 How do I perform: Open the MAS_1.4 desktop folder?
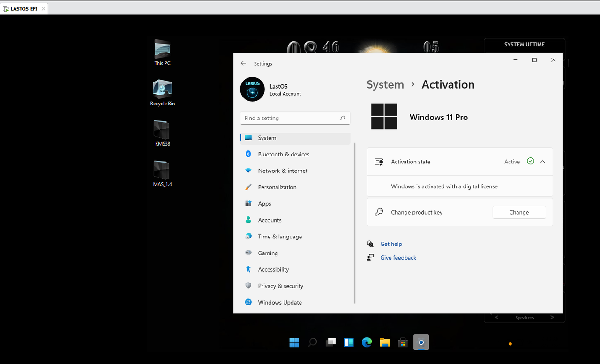click(x=162, y=174)
